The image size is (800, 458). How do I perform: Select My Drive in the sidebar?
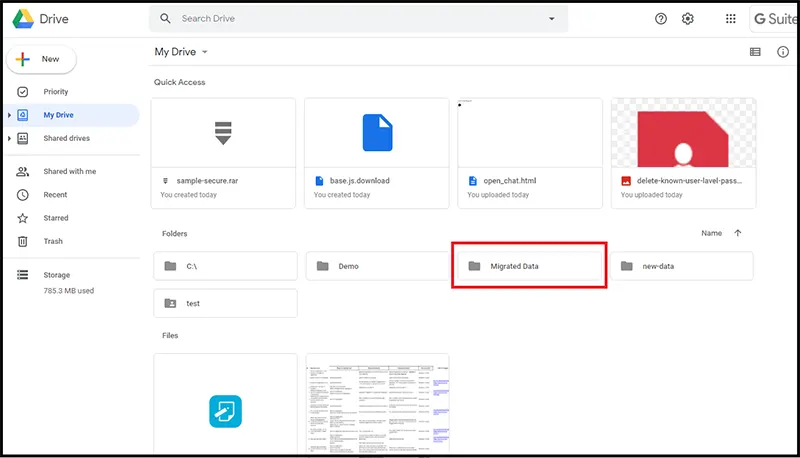point(71,115)
